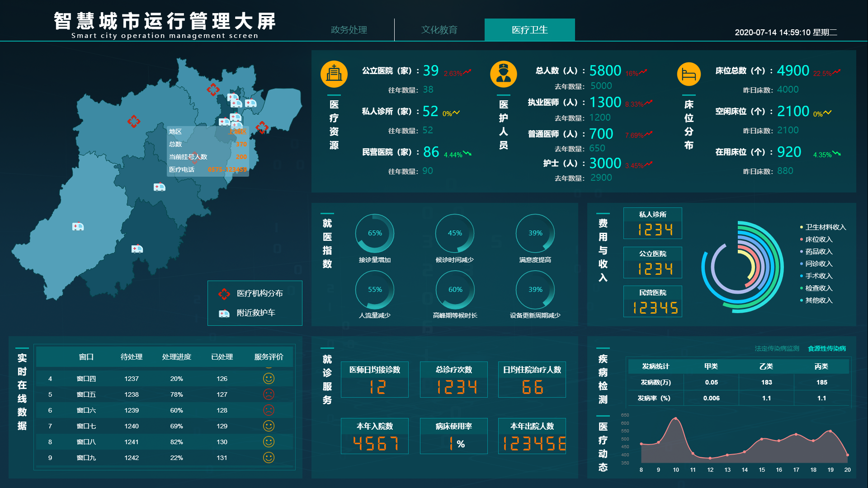Click the 私人诊所 cost panel
868x488 pixels.
tap(652, 223)
